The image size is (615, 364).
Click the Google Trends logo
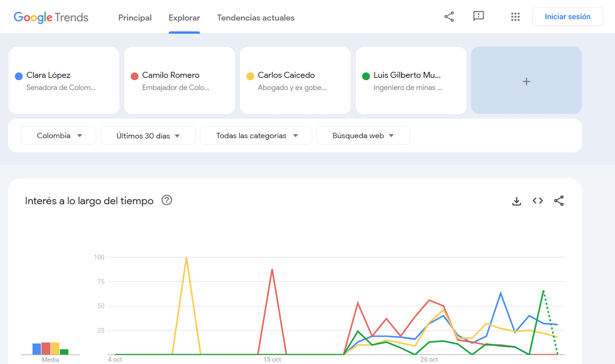pos(51,18)
